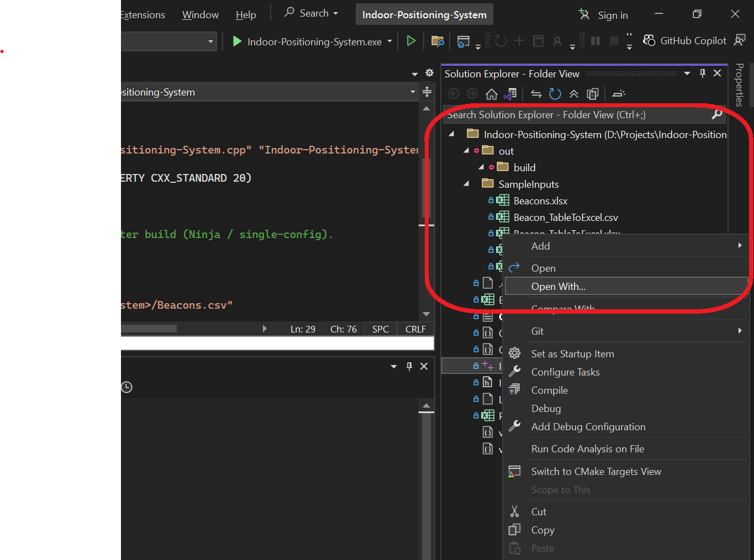Open the startup item dropdown arrow
The width and height of the screenshot is (754, 560).
tap(389, 41)
